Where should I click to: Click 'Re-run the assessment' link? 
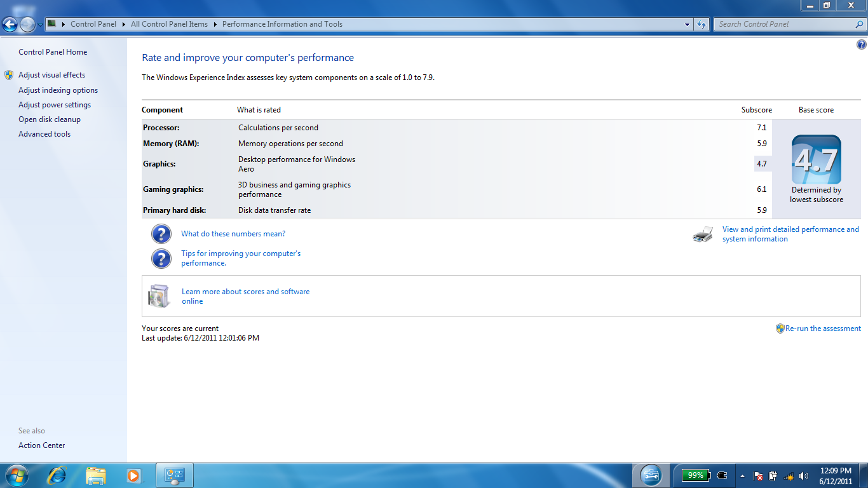click(823, 329)
